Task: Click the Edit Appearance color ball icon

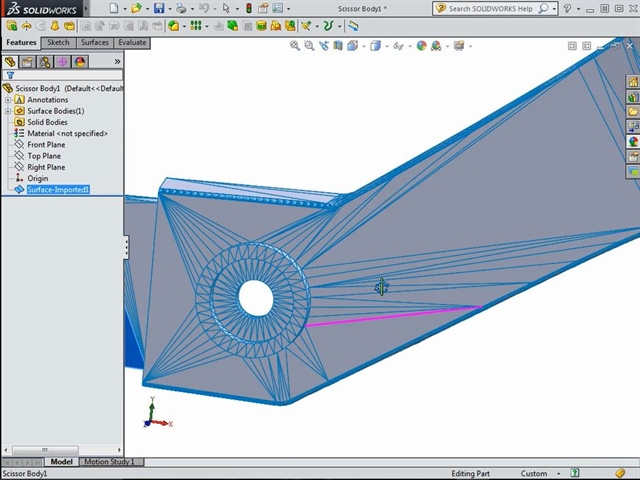Action: coord(422,46)
